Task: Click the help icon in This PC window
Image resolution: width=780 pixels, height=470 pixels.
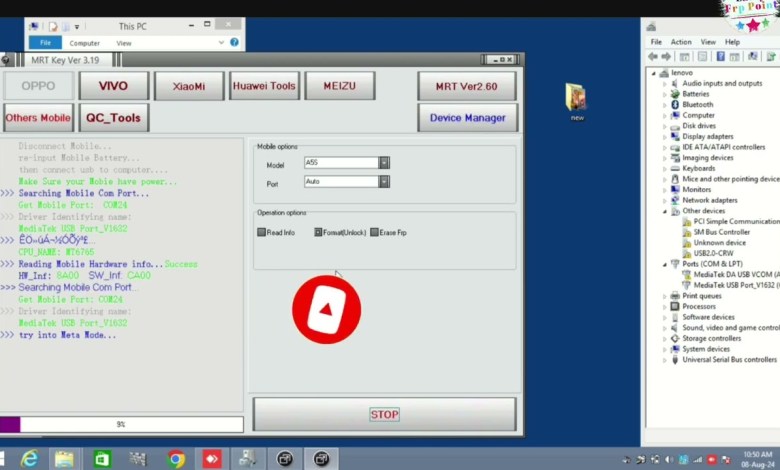Action: tap(234, 43)
